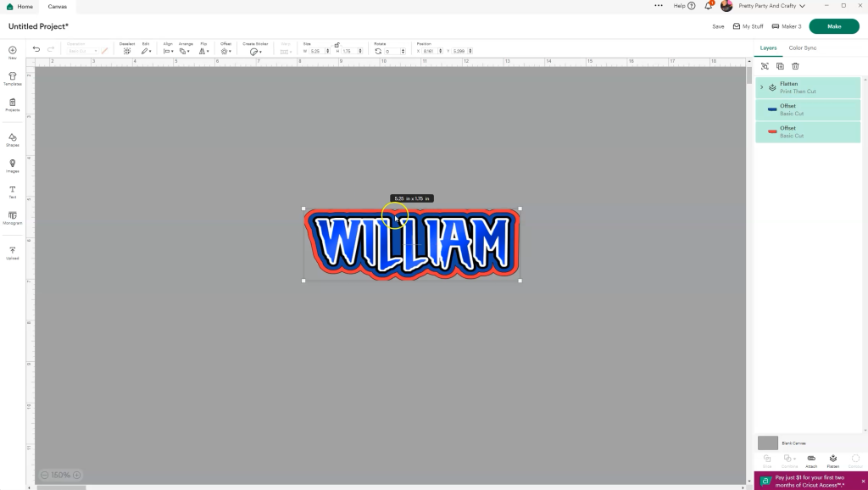868x490 pixels.
Task: Switch to the Canvas tab
Action: [x=57, y=7]
